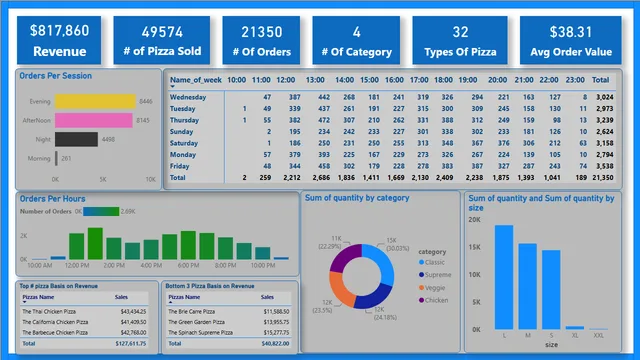Click the Total column header in matrix
640x360 pixels.
(x=600, y=80)
